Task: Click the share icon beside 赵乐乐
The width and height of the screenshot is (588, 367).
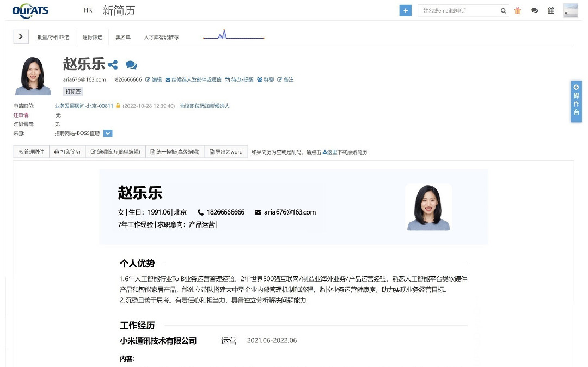Action: coord(113,65)
